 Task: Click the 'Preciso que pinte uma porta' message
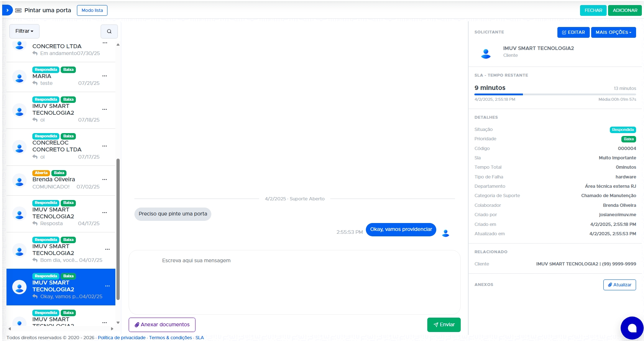point(173,214)
